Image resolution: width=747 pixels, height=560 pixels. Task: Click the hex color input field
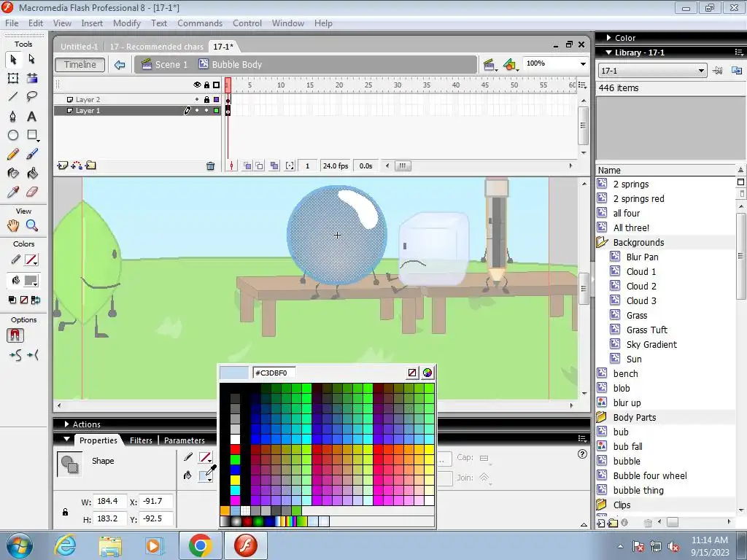[274, 373]
